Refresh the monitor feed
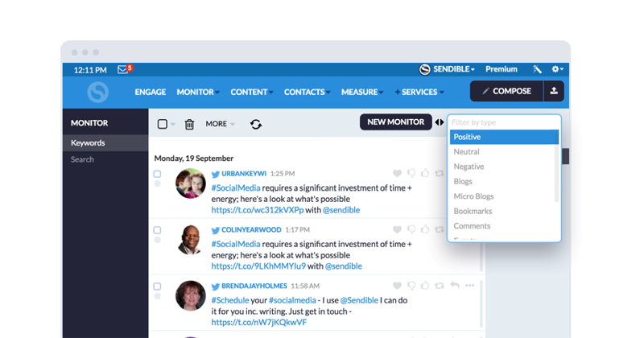 click(256, 124)
